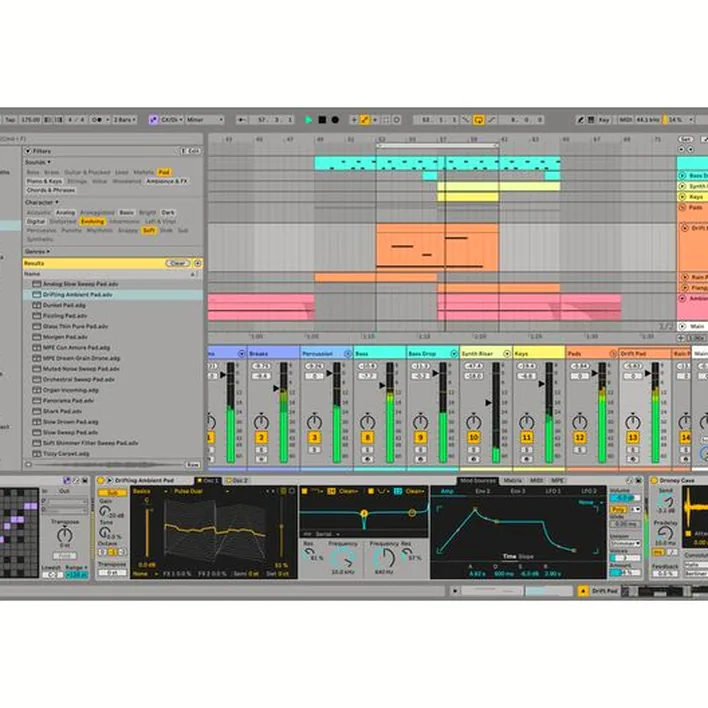The width and height of the screenshot is (708, 708).
Task: Toggle the yellow automation arm icon
Action: click(x=365, y=120)
